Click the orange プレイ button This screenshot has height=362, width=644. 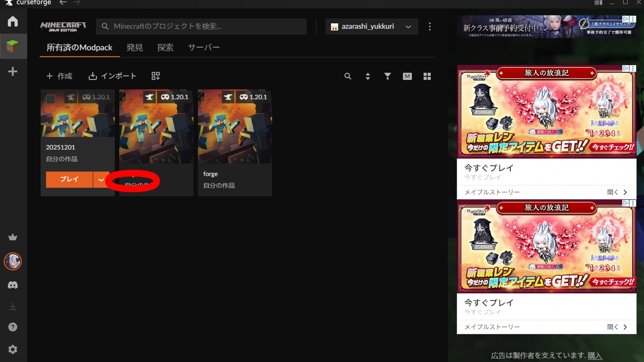tap(69, 180)
